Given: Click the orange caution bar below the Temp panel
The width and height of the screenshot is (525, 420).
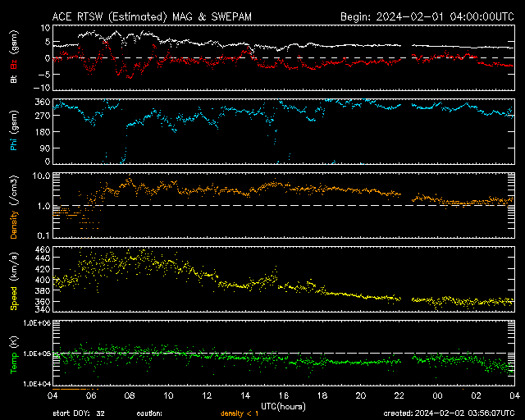Looking at the screenshot, I should click(x=75, y=388).
